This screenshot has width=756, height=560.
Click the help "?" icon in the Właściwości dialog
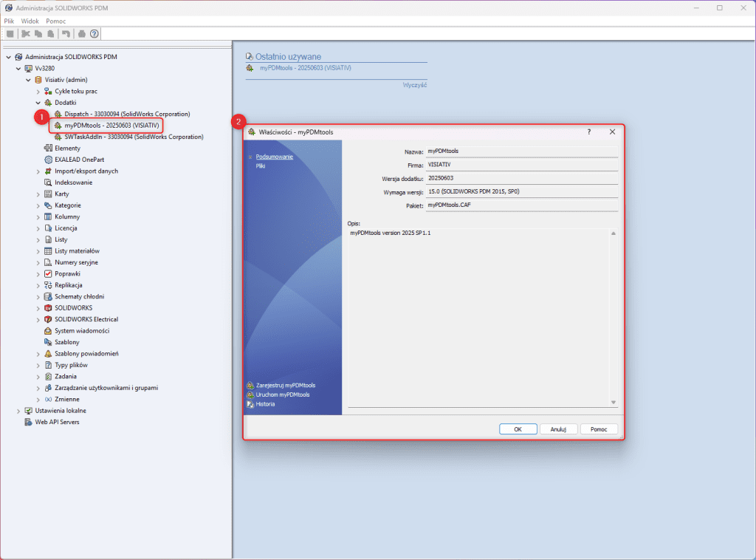point(588,132)
